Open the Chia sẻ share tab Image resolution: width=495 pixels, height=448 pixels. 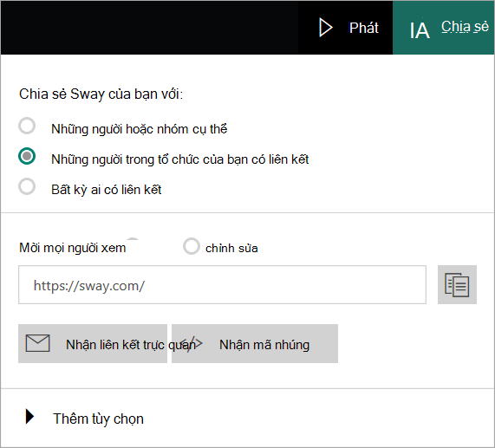pyautogui.click(x=444, y=28)
